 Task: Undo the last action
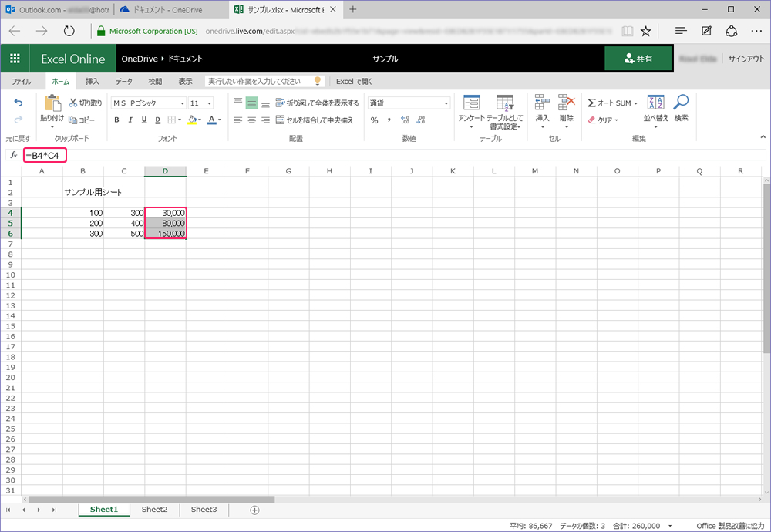pos(19,103)
